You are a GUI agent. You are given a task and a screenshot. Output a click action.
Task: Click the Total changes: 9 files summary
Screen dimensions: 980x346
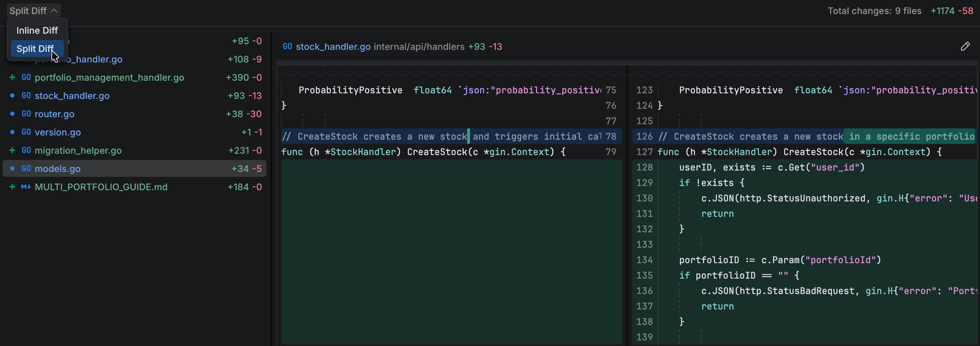tap(874, 11)
